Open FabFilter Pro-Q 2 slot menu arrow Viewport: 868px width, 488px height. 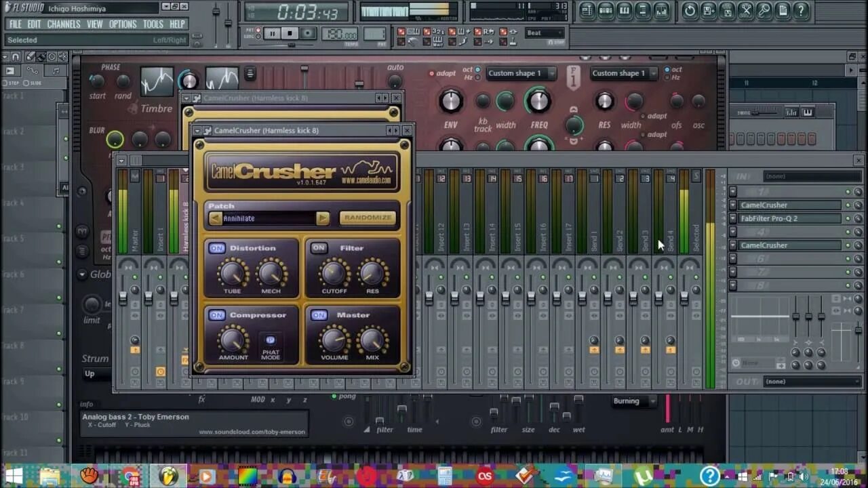click(732, 218)
